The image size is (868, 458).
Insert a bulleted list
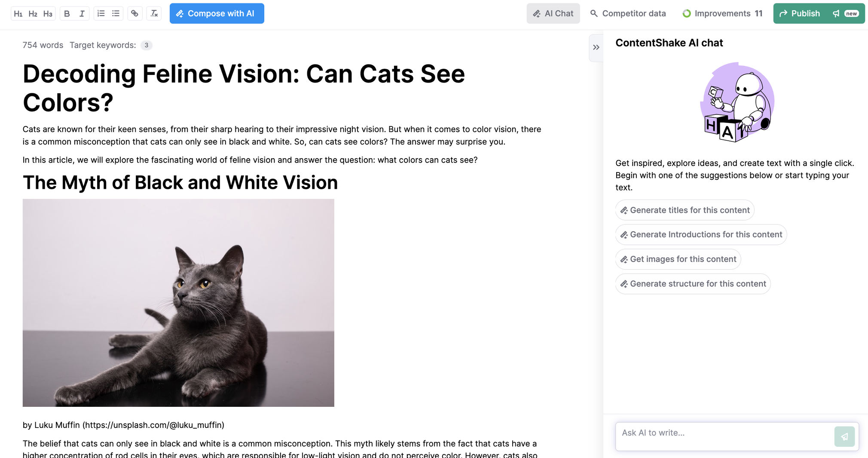click(115, 13)
